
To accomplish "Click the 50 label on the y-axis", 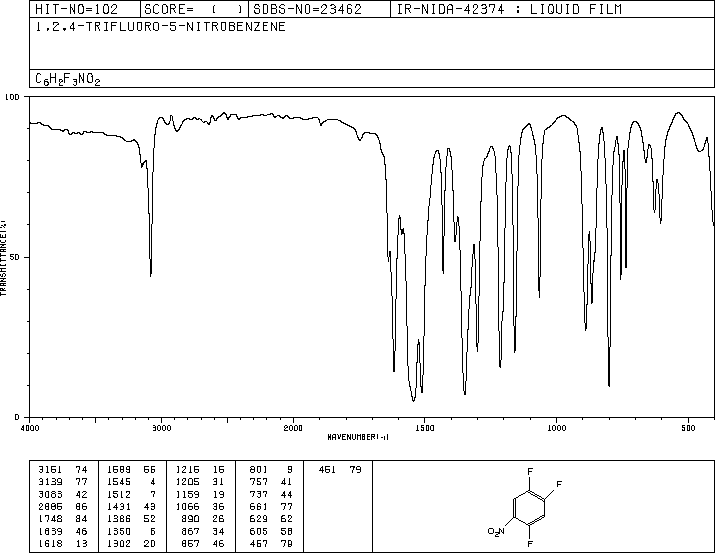I will (x=15, y=257).
